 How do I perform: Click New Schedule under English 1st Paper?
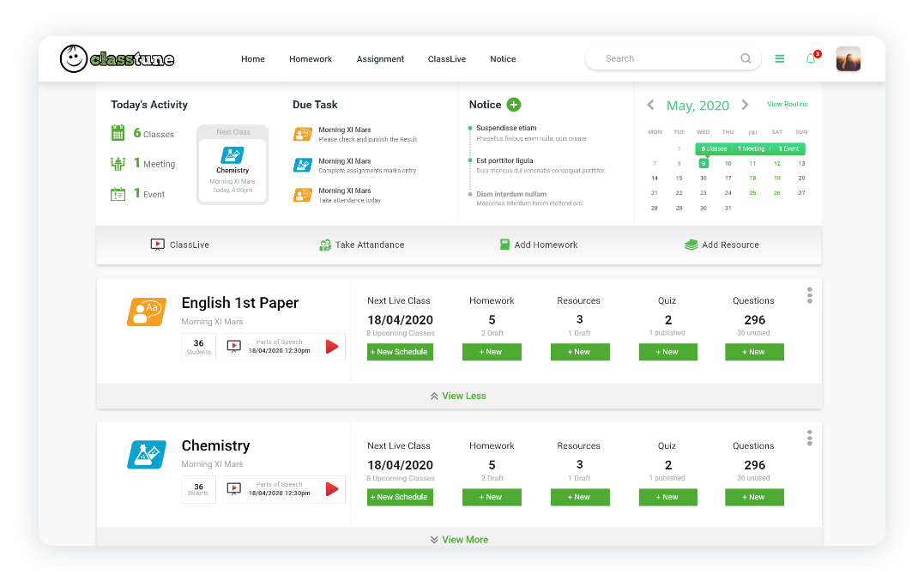click(x=400, y=352)
